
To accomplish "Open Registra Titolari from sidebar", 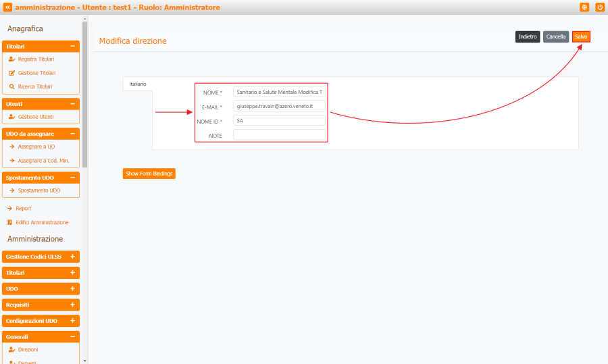I will 36,59.
